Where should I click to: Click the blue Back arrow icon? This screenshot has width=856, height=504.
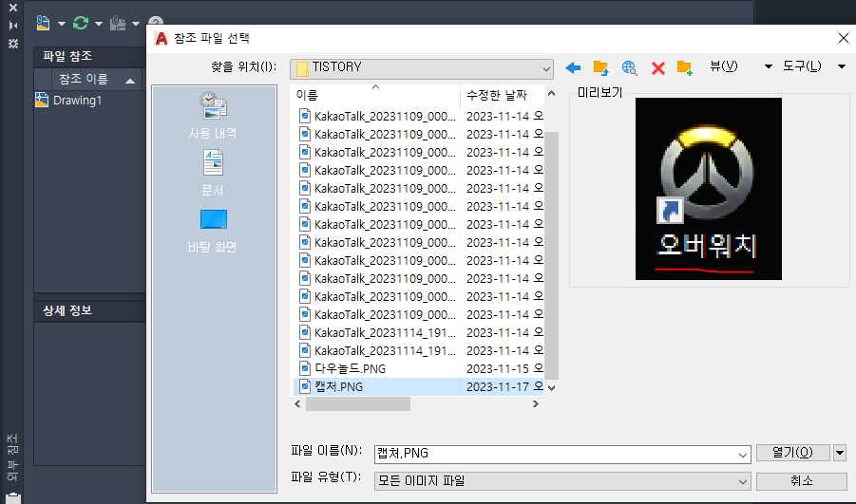pos(573,67)
